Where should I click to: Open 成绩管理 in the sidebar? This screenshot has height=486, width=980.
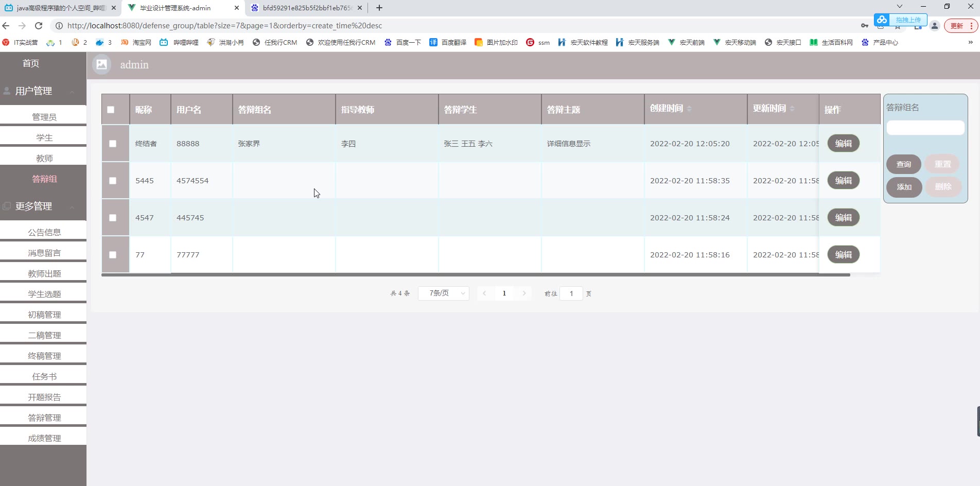point(44,438)
